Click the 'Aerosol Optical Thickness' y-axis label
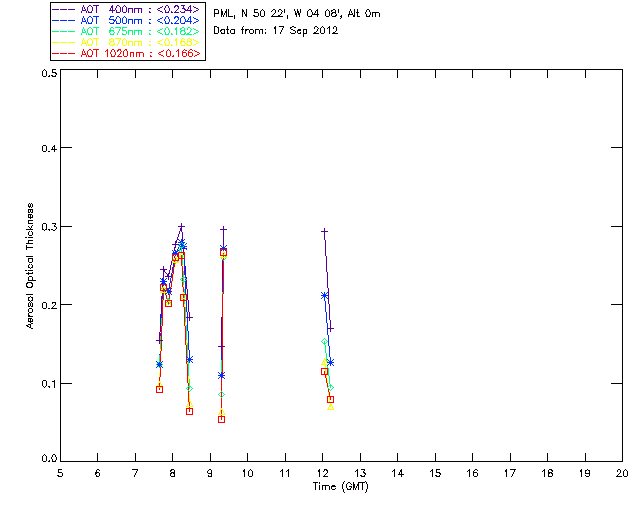Image resolution: width=640 pixels, height=512 pixels. tap(31, 266)
